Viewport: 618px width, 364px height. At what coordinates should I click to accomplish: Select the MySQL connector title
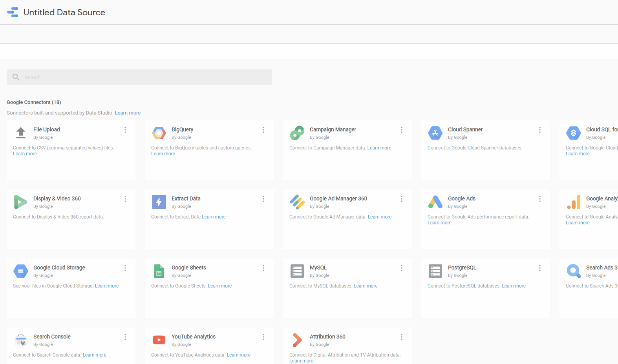click(318, 268)
